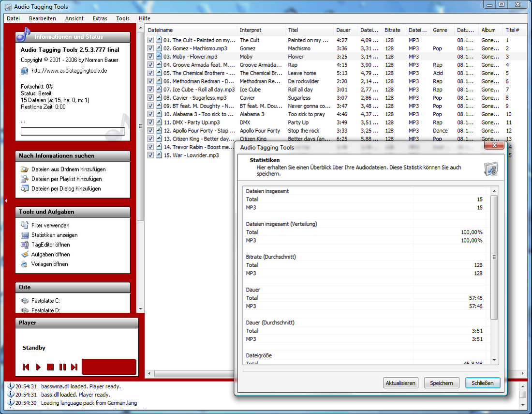Screen dimensions: 532x414
Task: Click the 'Vorlagen öffnen' icon
Action: 25,264
